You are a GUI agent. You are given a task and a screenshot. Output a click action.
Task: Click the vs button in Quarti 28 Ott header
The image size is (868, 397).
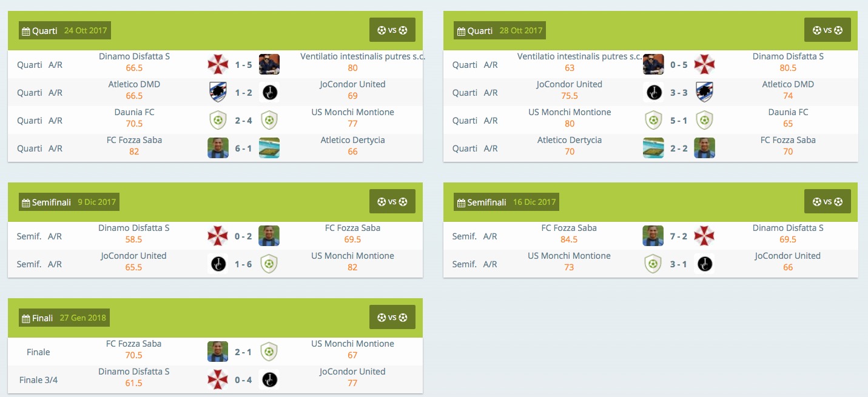pos(827,30)
